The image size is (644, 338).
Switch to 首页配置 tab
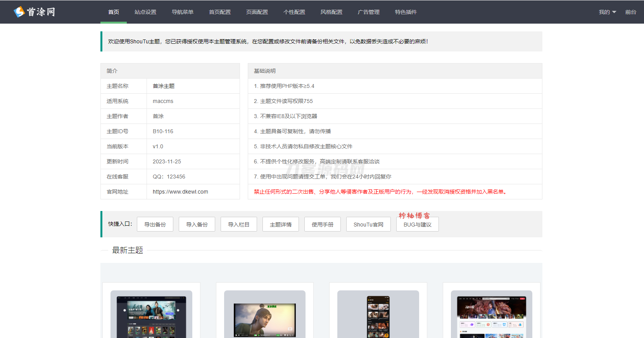tap(220, 12)
